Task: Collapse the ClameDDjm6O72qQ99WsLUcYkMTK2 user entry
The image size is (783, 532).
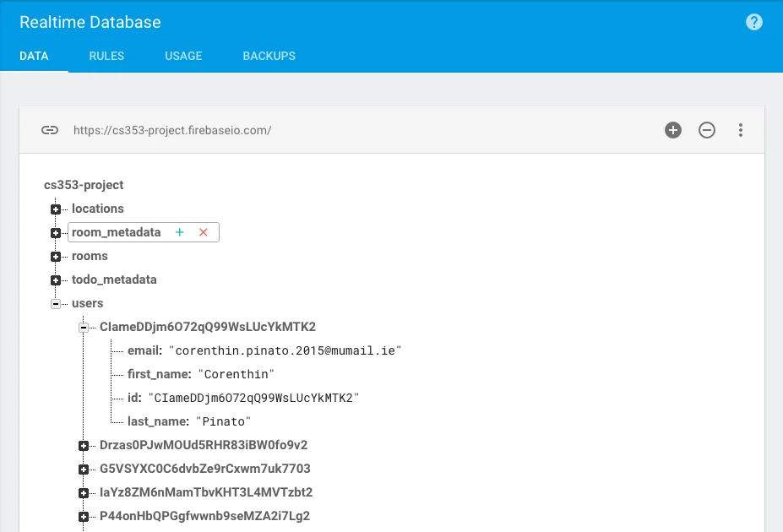Action: pyautogui.click(x=82, y=327)
